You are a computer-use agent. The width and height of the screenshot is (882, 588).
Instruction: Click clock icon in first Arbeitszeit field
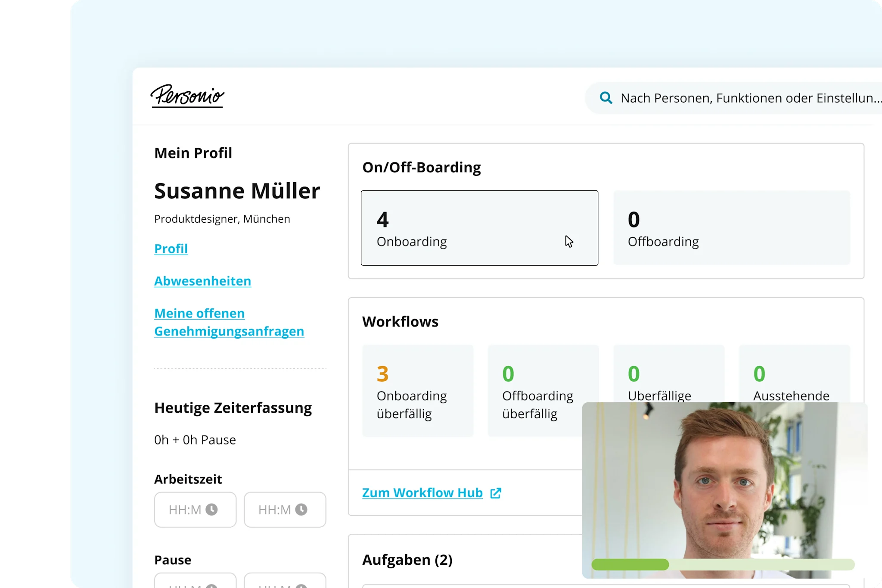[x=211, y=510]
